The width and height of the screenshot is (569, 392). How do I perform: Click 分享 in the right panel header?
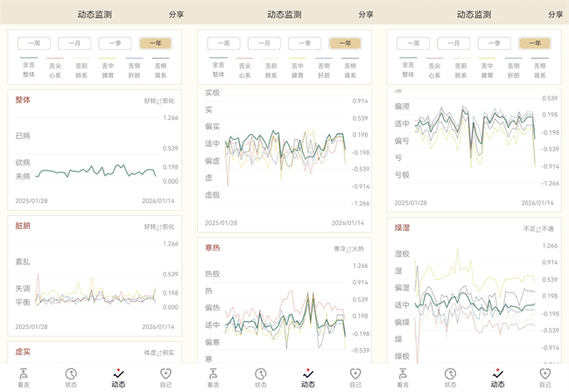555,14
